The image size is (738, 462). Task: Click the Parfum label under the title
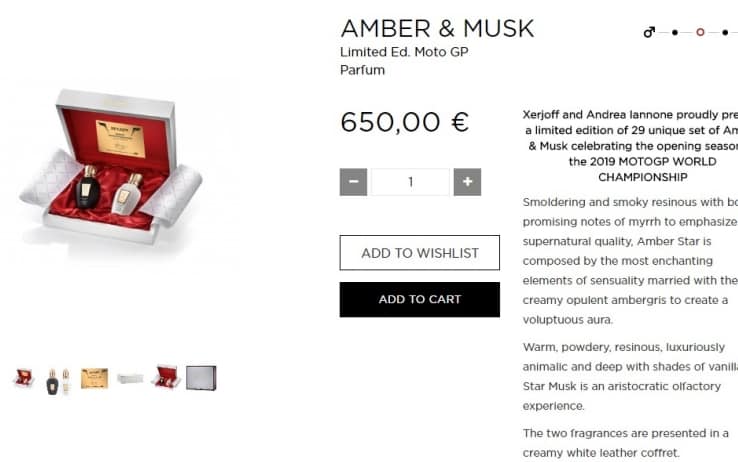[362, 70]
